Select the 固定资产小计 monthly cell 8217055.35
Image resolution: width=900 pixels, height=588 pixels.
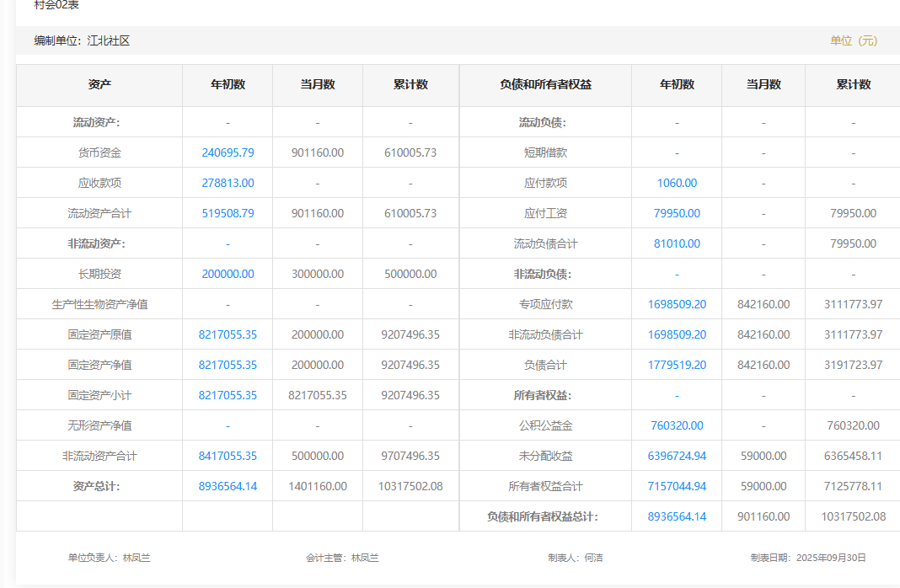(318, 395)
